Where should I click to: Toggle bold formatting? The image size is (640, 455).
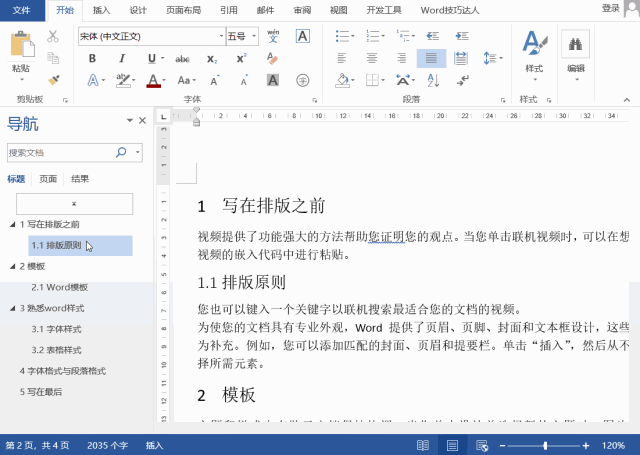(93, 58)
